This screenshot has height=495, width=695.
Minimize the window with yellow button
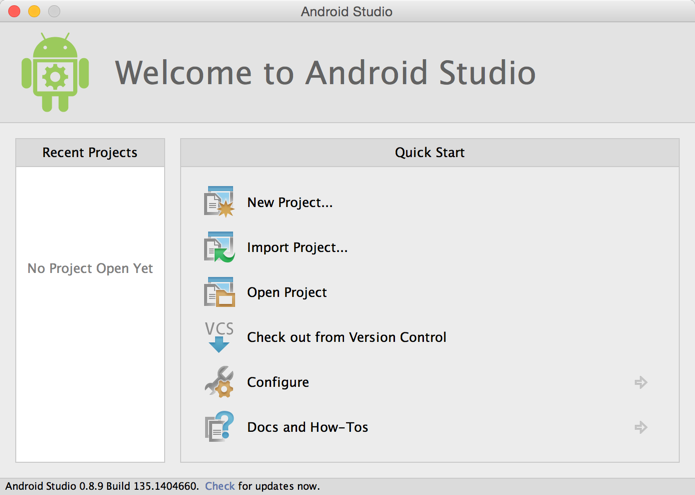click(34, 11)
